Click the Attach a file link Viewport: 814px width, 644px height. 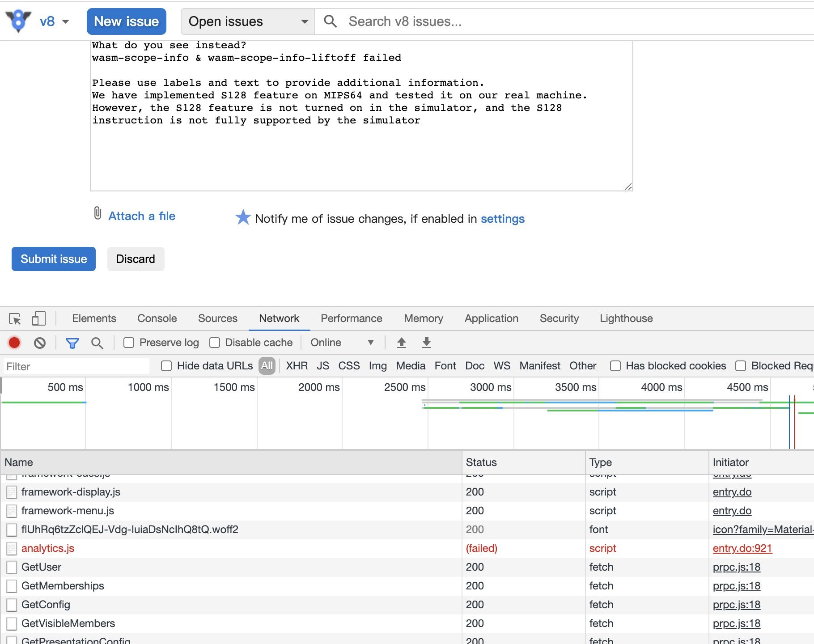pyautogui.click(x=142, y=216)
